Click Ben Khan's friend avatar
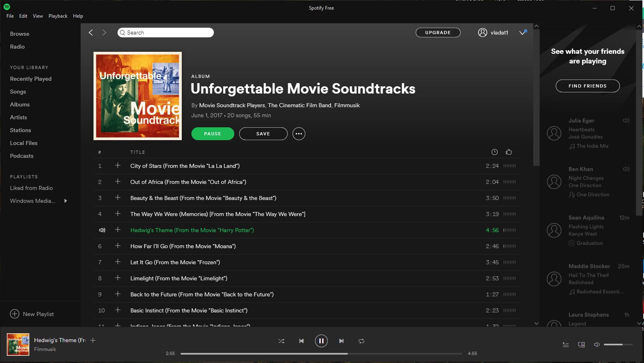The height and width of the screenshot is (363, 644). (x=554, y=181)
